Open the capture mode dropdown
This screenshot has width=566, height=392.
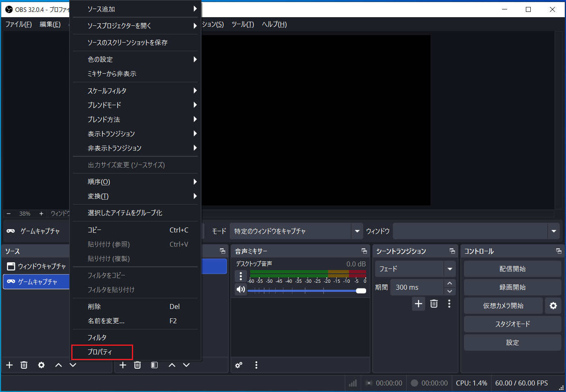tap(356, 231)
